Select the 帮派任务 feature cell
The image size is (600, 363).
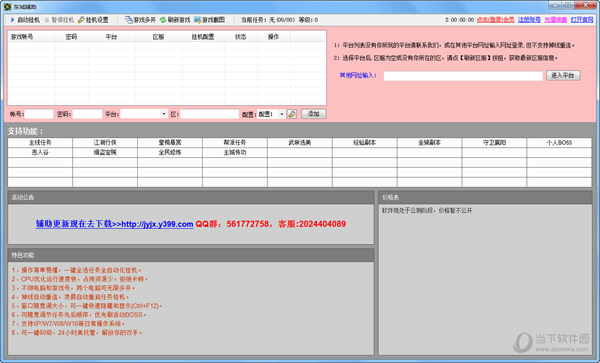tap(235, 142)
